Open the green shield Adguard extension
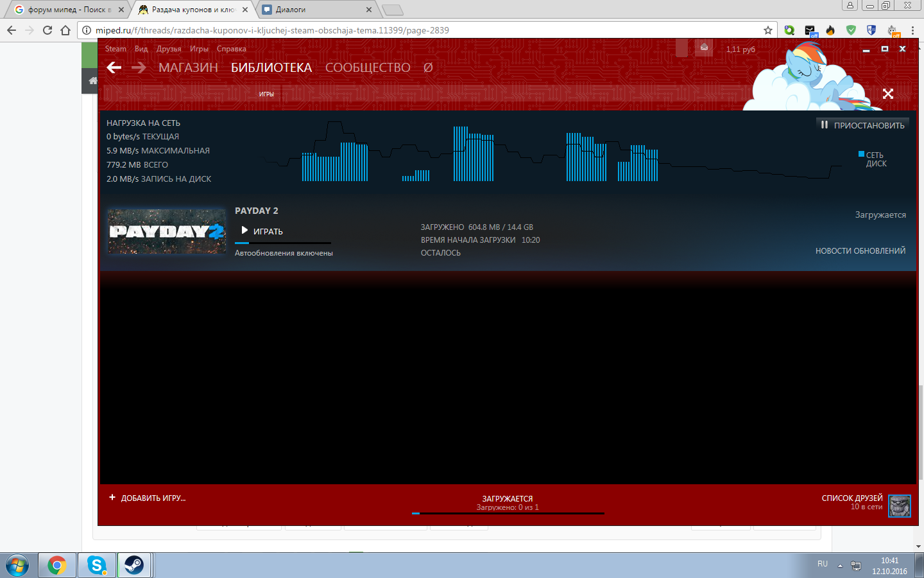The width and height of the screenshot is (924, 578). [851, 30]
